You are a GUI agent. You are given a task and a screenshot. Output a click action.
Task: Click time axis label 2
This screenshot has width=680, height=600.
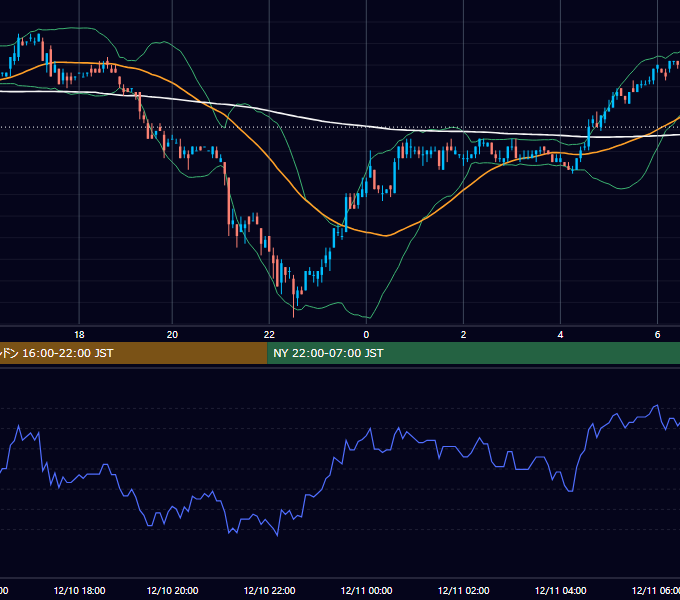463,335
